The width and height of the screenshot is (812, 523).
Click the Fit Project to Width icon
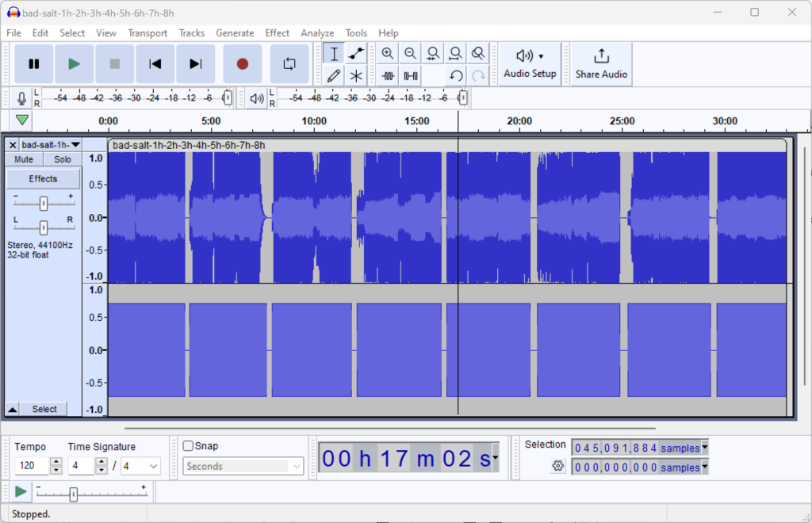coord(455,53)
